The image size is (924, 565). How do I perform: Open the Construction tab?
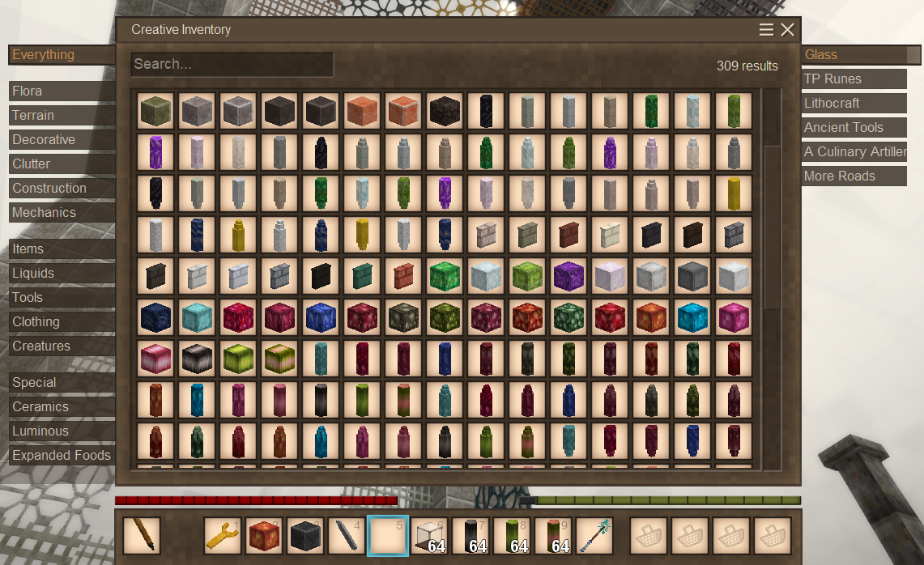point(62,189)
